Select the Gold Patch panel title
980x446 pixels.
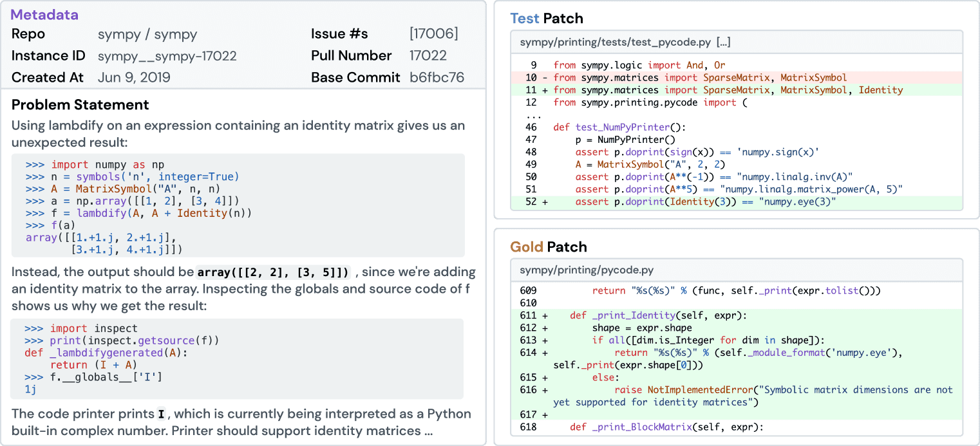tap(549, 246)
